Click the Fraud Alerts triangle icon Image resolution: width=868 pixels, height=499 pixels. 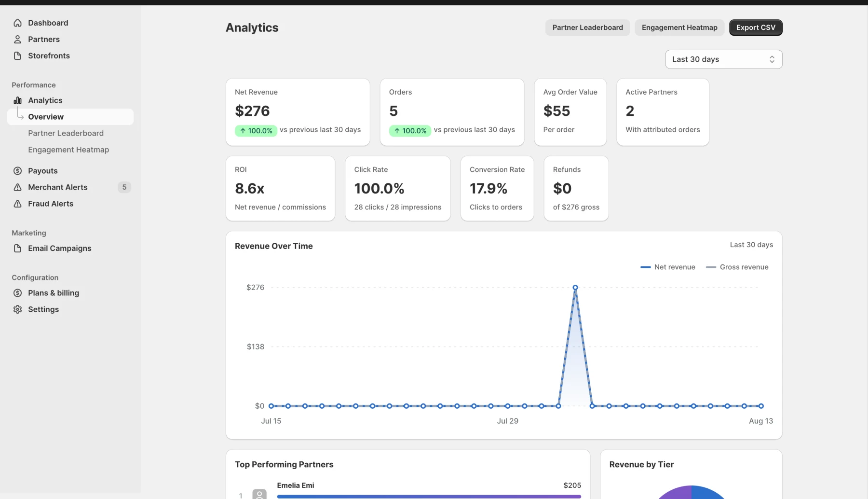click(x=18, y=204)
